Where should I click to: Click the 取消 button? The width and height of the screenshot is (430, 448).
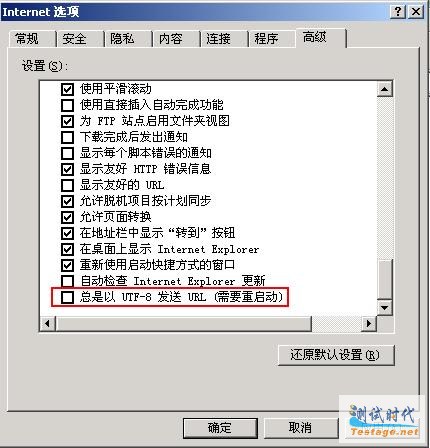[x=300, y=428]
